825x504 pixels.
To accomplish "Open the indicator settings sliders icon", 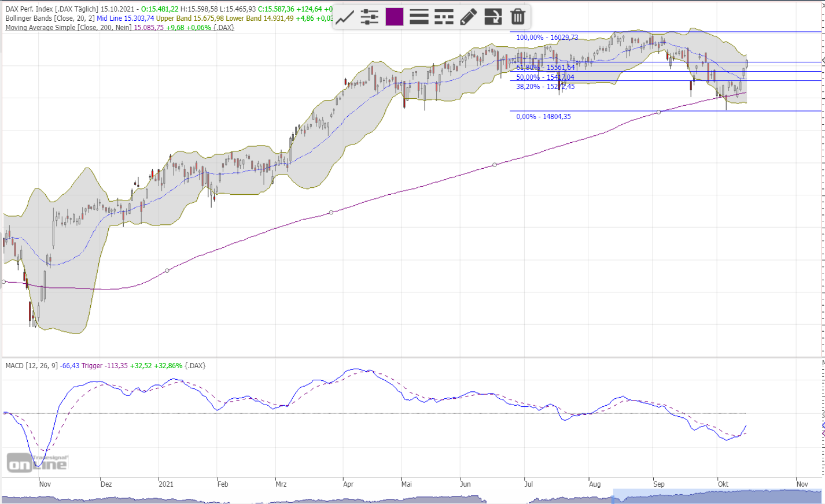I will (369, 17).
